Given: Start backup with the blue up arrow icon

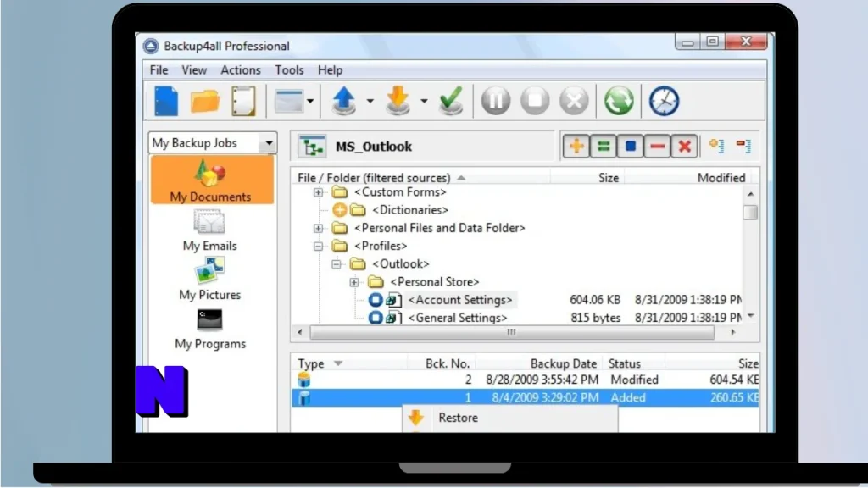Looking at the screenshot, I should [x=344, y=101].
